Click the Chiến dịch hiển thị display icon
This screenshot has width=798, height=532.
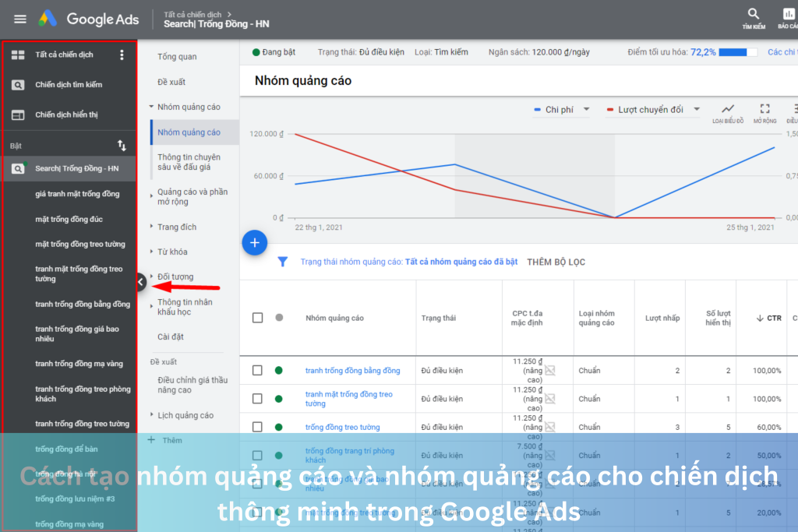[18, 115]
